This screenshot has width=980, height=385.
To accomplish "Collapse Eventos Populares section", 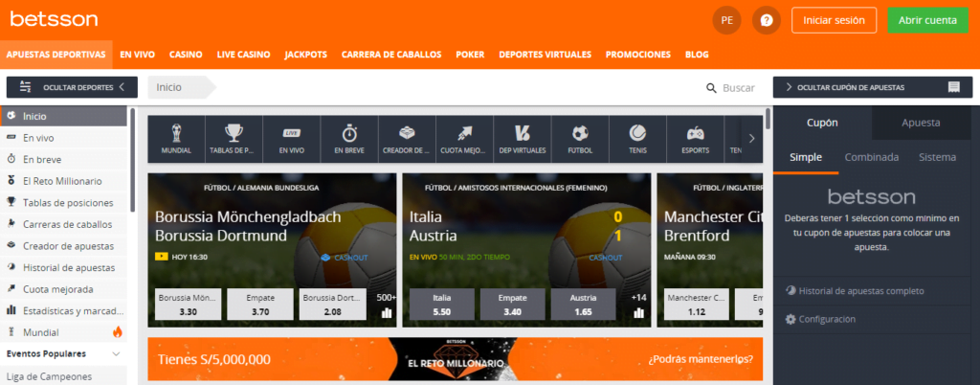I will (x=116, y=353).
